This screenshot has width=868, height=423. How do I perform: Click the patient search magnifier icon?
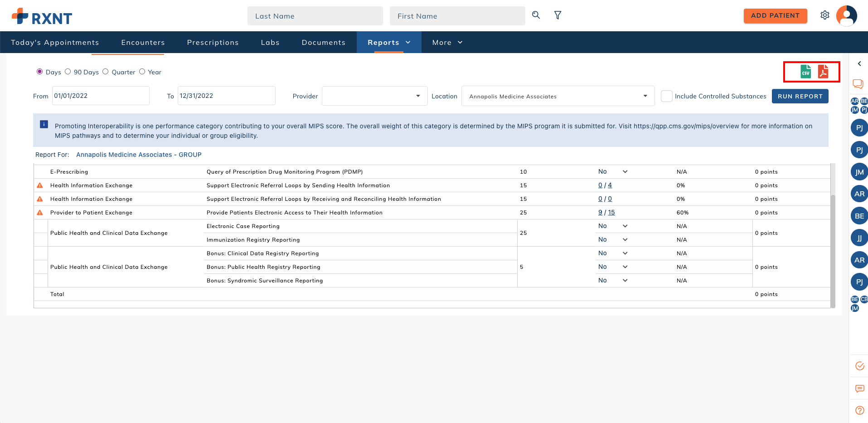[536, 15]
